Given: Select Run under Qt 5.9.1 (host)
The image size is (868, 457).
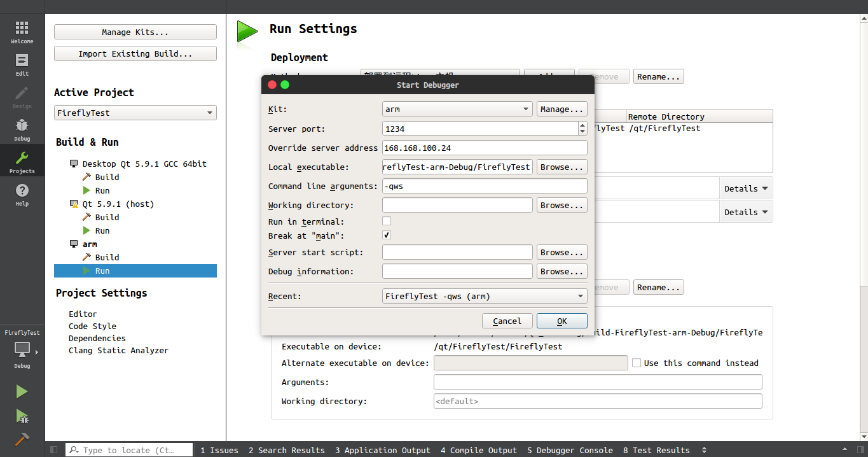Looking at the screenshot, I should [x=102, y=230].
